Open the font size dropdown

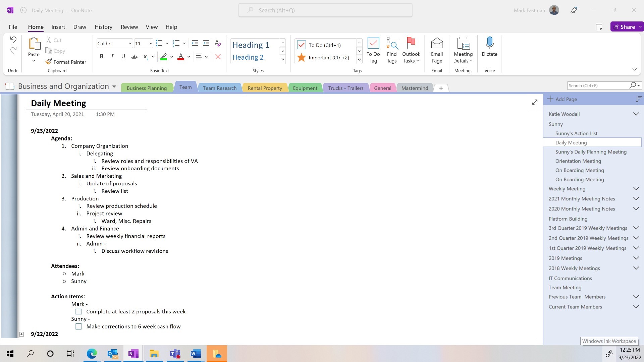pyautogui.click(x=150, y=43)
